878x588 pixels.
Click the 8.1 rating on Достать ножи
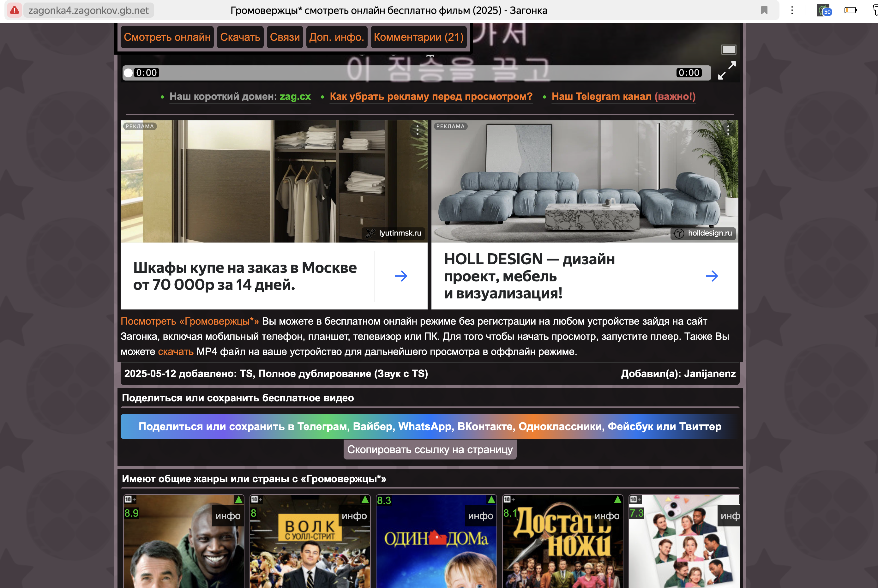[x=510, y=513]
